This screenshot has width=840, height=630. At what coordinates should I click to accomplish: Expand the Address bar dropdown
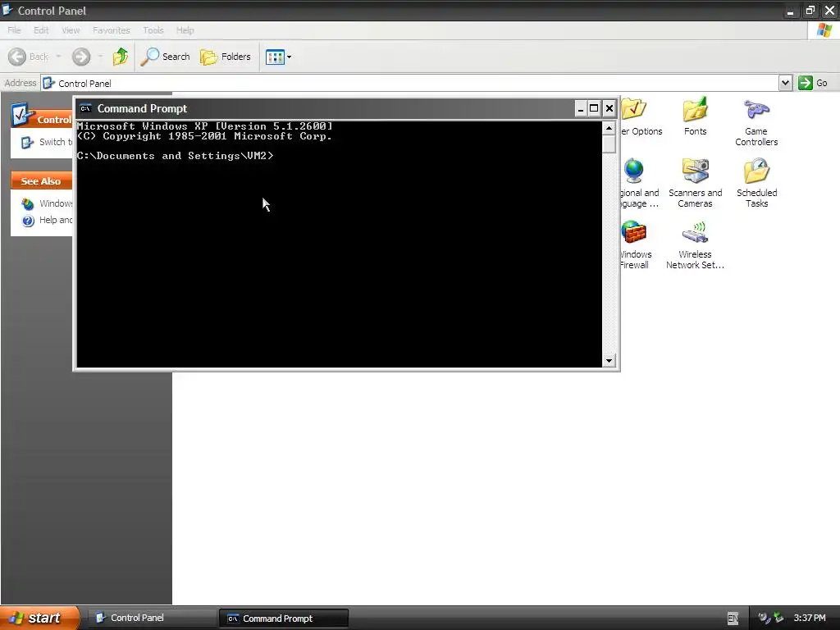785,83
